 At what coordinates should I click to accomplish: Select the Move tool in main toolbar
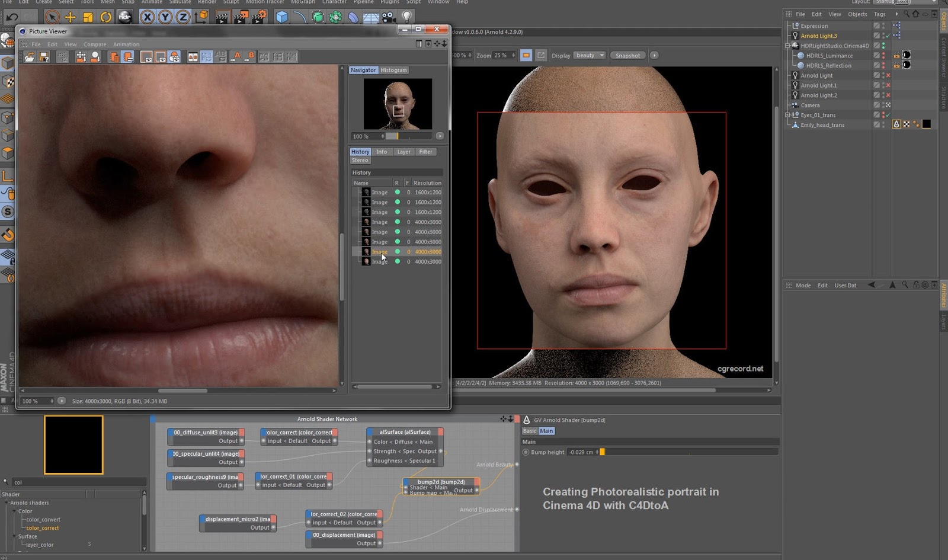(70, 17)
